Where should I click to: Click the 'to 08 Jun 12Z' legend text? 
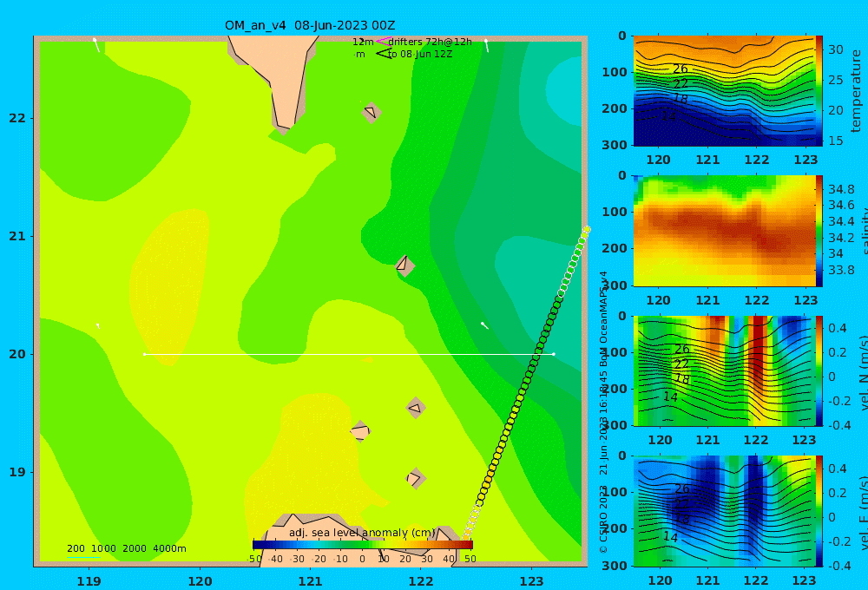[x=420, y=54]
